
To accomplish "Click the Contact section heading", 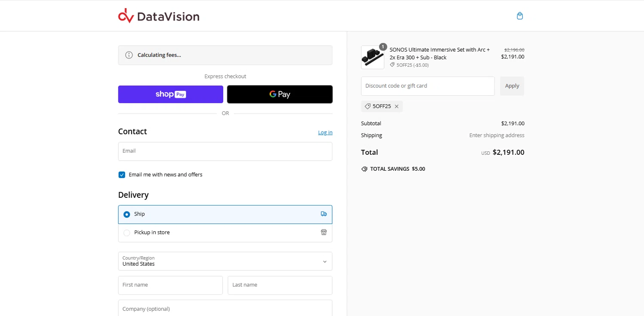I will point(133,131).
